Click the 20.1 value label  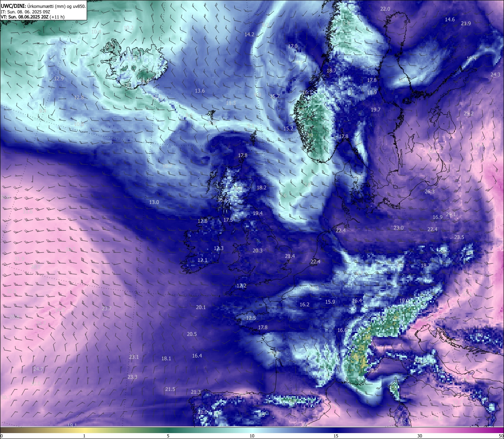click(x=201, y=307)
